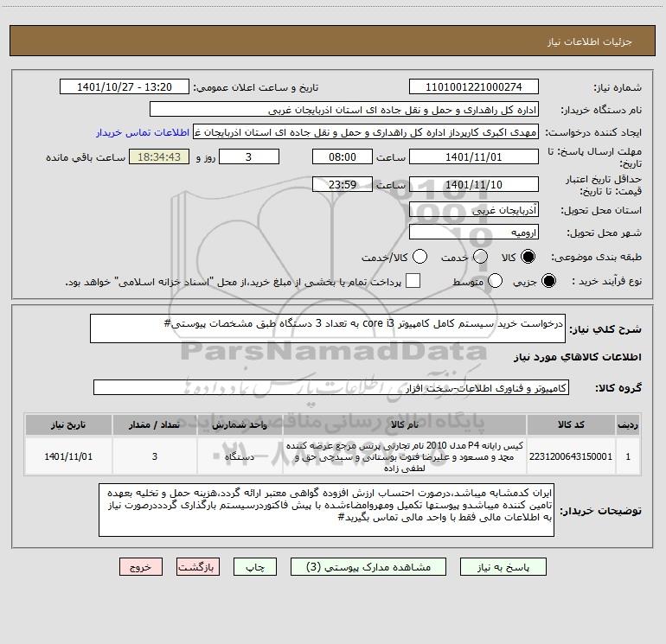The image size is (666, 644).
Task: Click the validity time field 23:59
Action: 343,184
